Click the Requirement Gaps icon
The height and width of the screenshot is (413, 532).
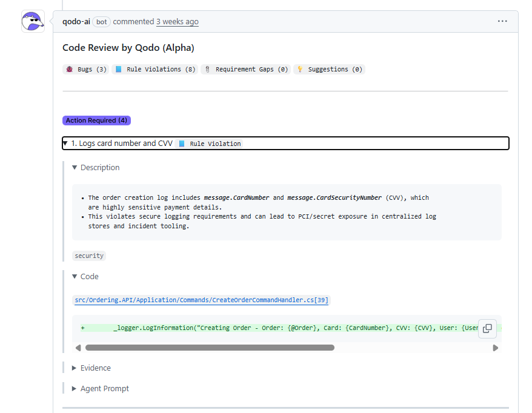pyautogui.click(x=207, y=69)
